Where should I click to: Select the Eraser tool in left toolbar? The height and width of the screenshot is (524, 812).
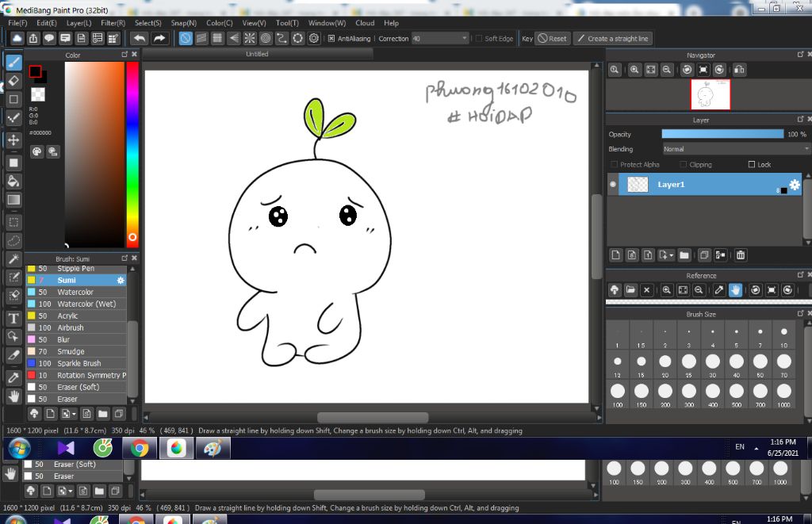13,80
